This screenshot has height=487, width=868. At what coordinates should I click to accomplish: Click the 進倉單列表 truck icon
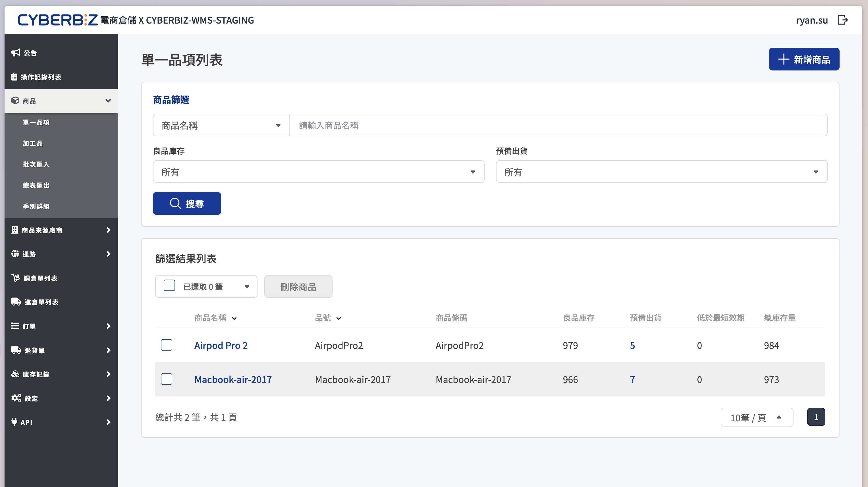pos(16,302)
